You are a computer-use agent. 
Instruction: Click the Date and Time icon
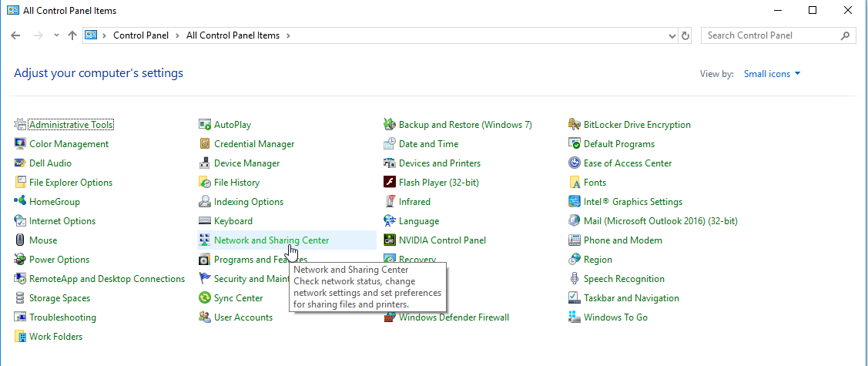(x=390, y=144)
